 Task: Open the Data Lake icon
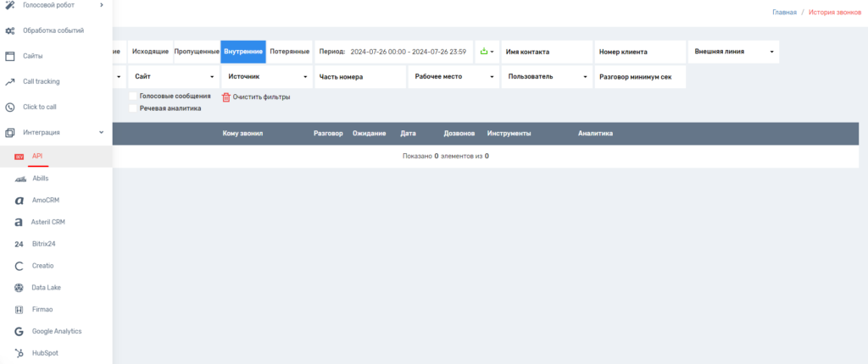[19, 288]
